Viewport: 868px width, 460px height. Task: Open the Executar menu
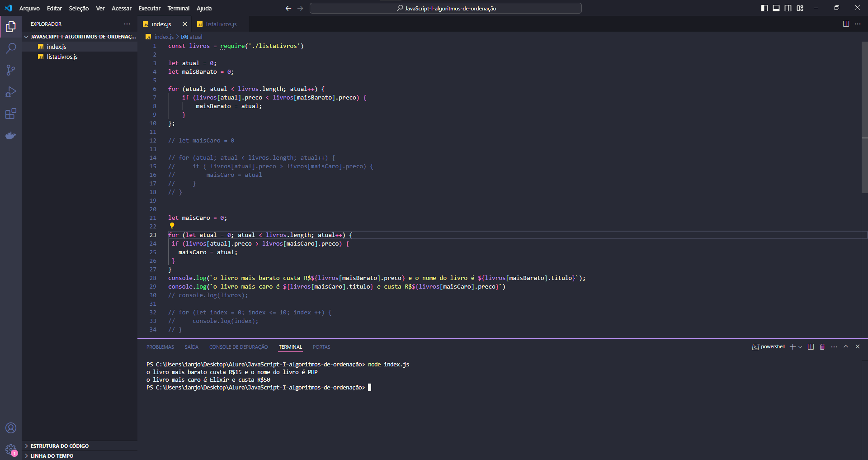point(149,8)
